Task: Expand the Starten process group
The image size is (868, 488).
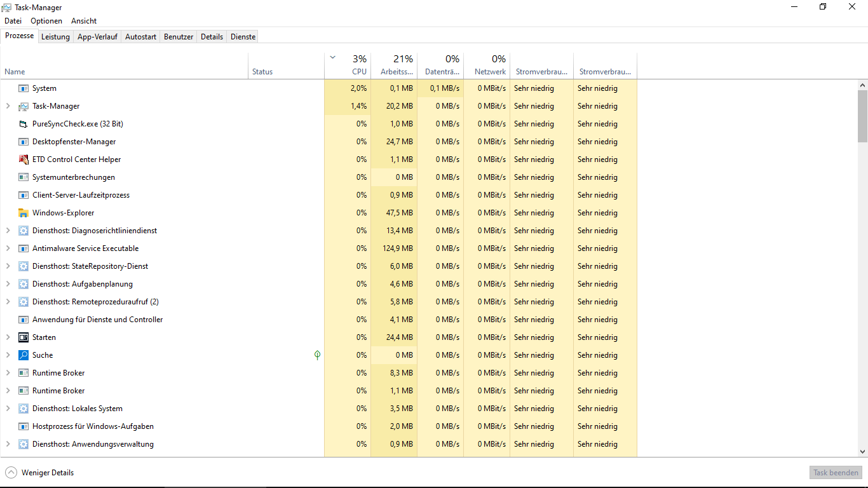Action: (x=8, y=337)
